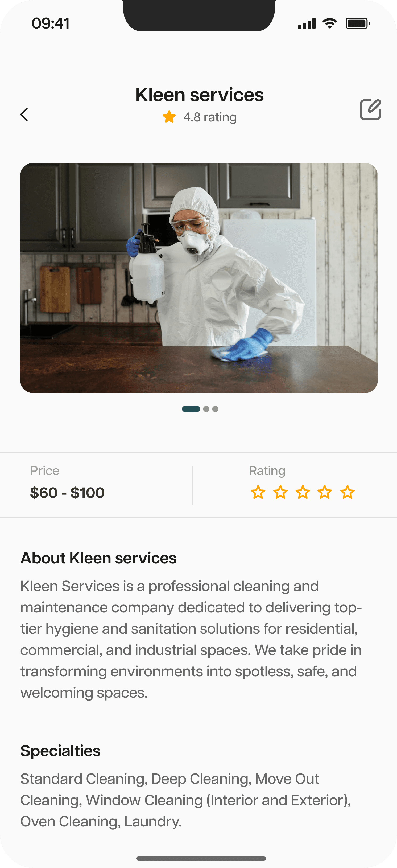Select the fifth rating star

point(348,492)
